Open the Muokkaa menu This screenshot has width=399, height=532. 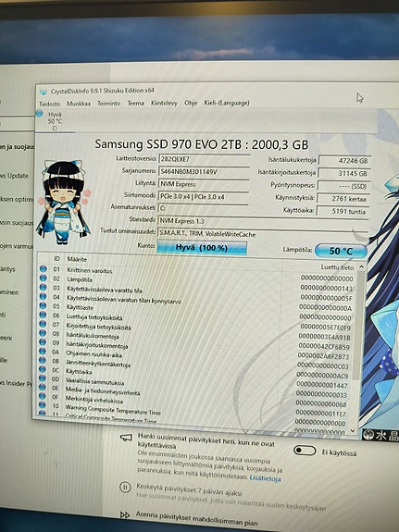point(79,104)
